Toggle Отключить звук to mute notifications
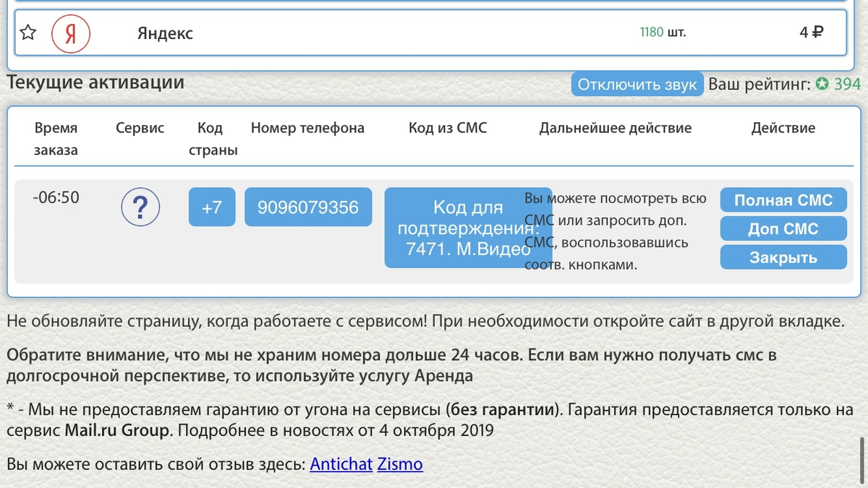This screenshot has width=868, height=488. pos(637,83)
